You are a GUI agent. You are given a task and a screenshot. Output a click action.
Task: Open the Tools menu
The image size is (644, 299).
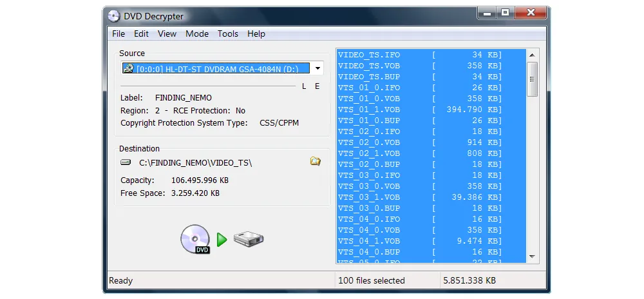point(227,34)
